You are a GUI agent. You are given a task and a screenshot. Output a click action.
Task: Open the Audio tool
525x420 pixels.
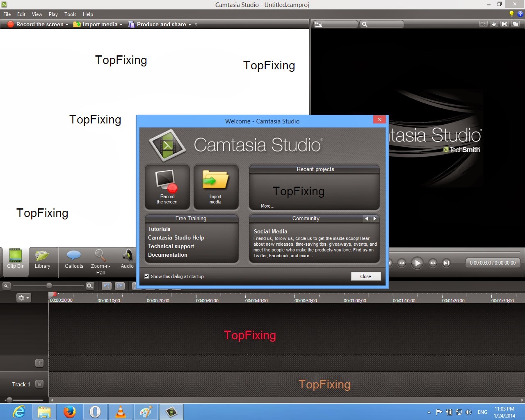[127, 260]
